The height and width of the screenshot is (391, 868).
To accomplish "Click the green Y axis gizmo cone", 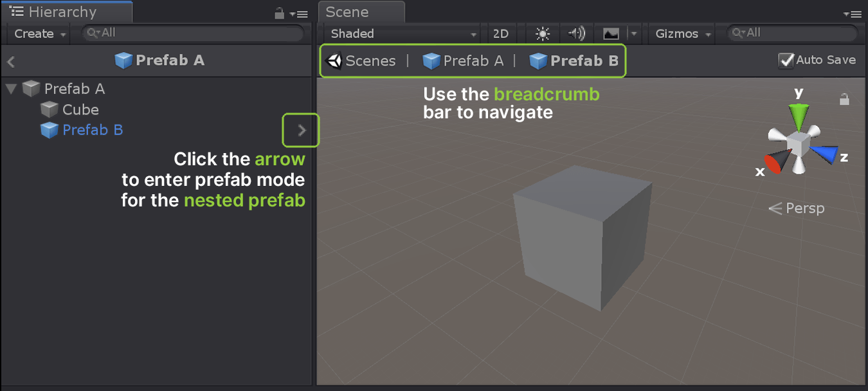I will click(798, 118).
